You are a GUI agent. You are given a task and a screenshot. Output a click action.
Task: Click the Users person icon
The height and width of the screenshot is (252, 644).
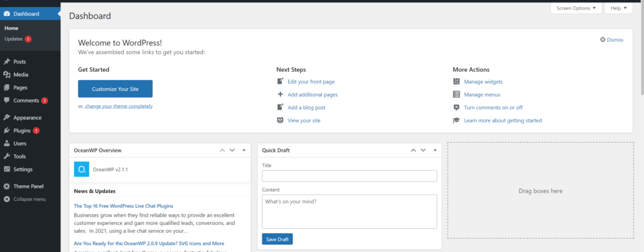point(6,144)
